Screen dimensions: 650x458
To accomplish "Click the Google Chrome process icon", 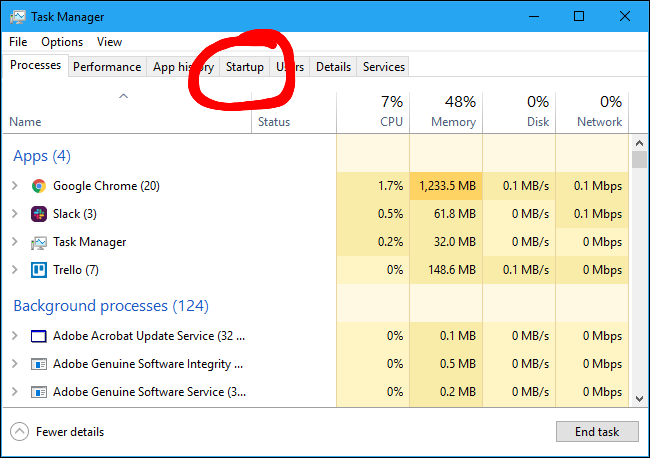I will (39, 186).
